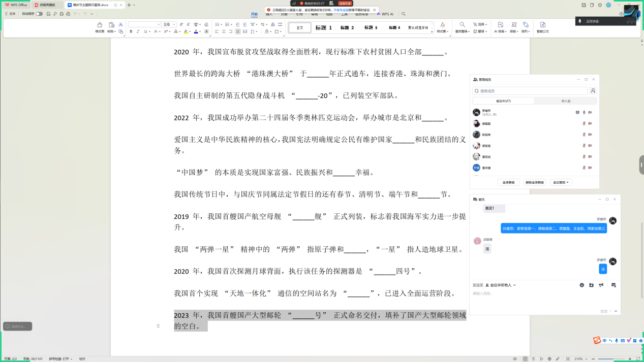Screen dimensions: 644x362
Task: Toggle the auto-save (自动保存) switch
Action: [x=39, y=14]
